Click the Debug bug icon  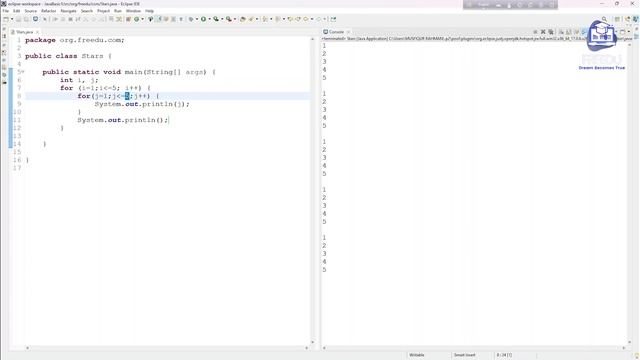[x=191, y=19]
